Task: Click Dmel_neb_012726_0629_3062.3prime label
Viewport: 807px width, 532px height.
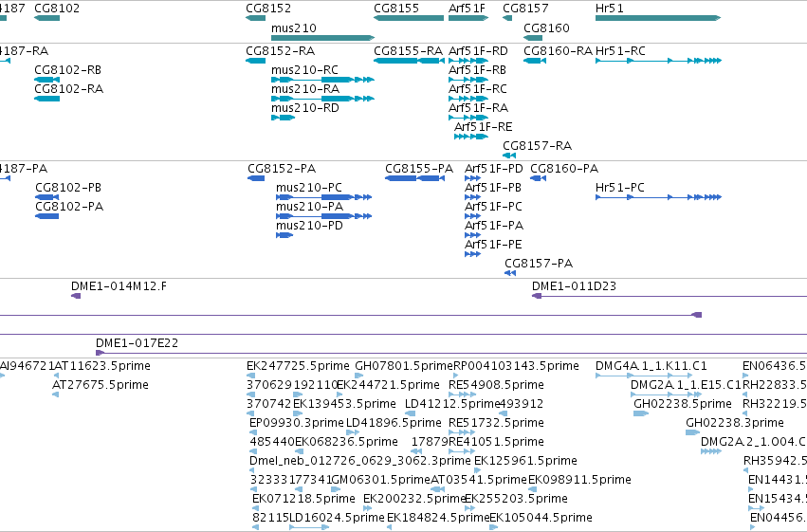Action: tap(360, 462)
